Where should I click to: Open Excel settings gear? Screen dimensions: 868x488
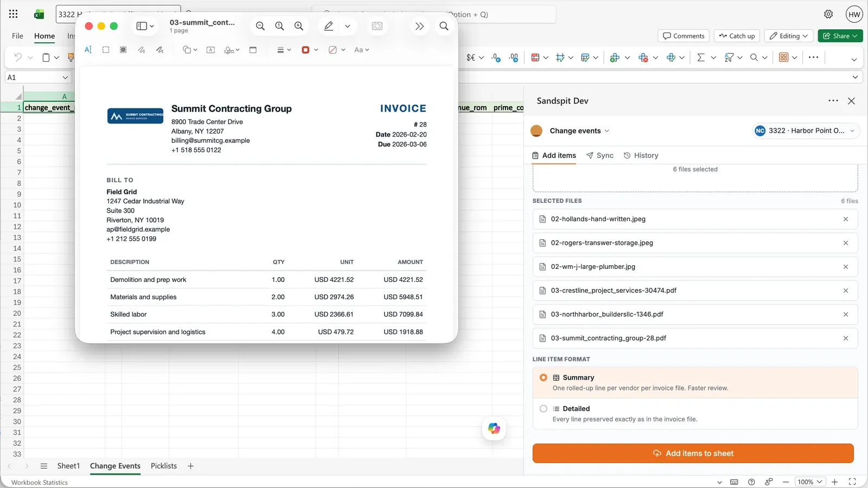828,15
